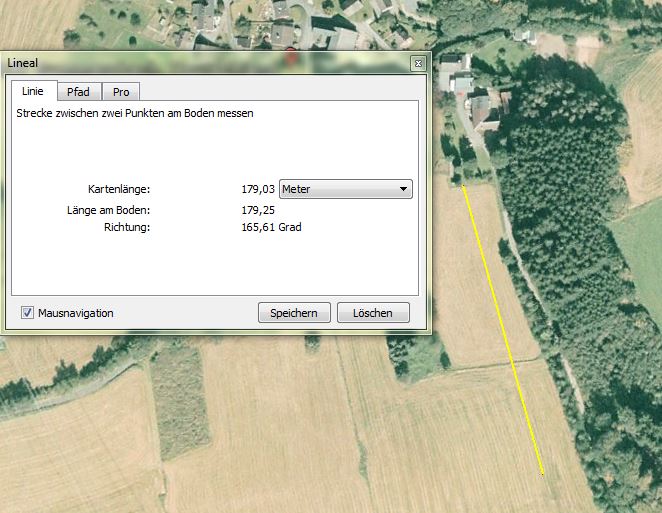
Task: Click the Länge am Boden value 179,25
Action: click(258, 210)
